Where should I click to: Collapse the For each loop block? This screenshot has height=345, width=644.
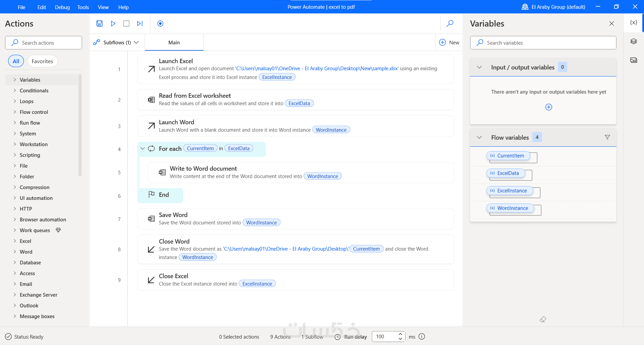click(x=143, y=148)
